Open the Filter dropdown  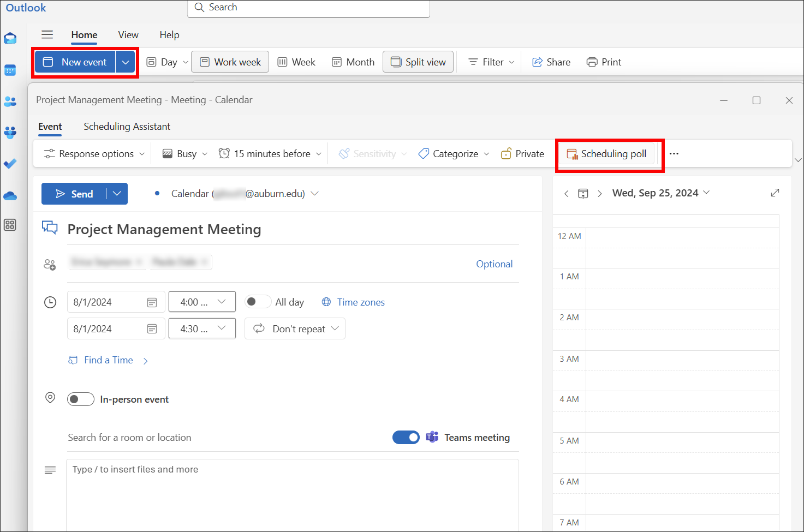[x=491, y=62]
